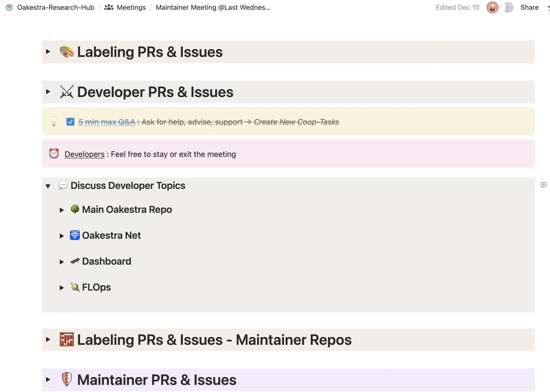Collapse the Discuss Developer Topics toggle

[48, 186]
